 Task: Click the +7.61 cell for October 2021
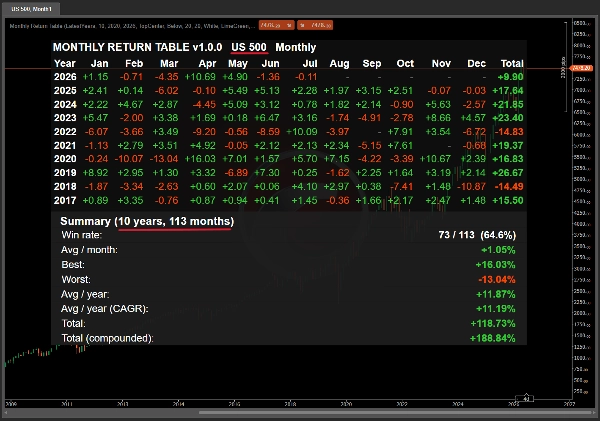tap(401, 145)
